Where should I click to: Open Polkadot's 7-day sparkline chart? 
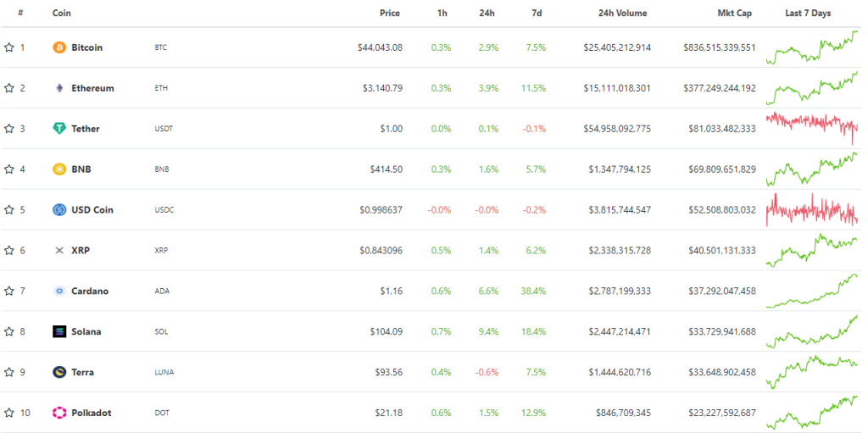pyautogui.click(x=812, y=412)
